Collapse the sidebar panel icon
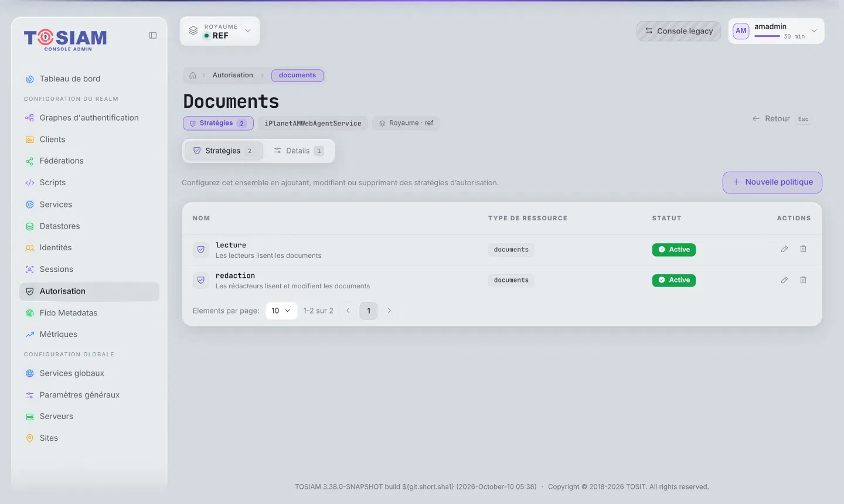 click(x=153, y=36)
